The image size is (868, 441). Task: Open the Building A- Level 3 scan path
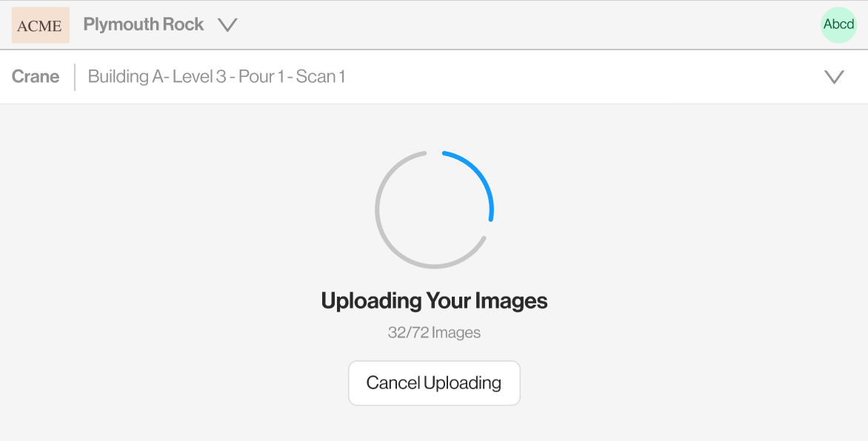tap(216, 76)
